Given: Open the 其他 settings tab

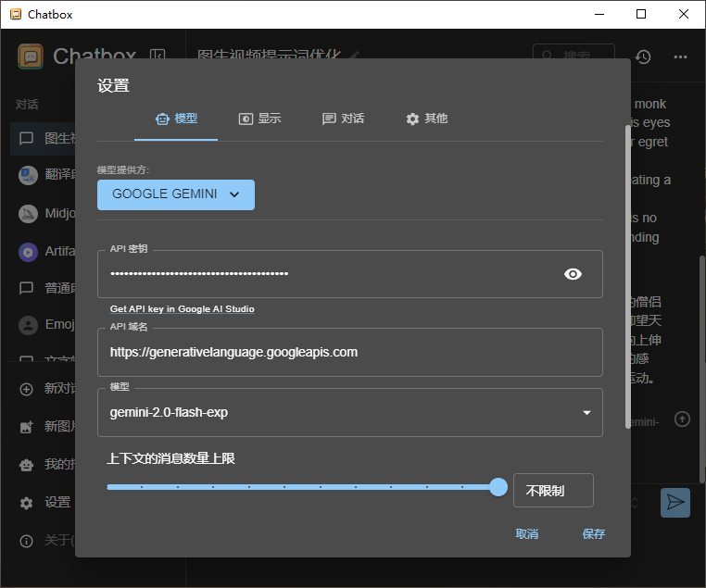Looking at the screenshot, I should pyautogui.click(x=426, y=119).
